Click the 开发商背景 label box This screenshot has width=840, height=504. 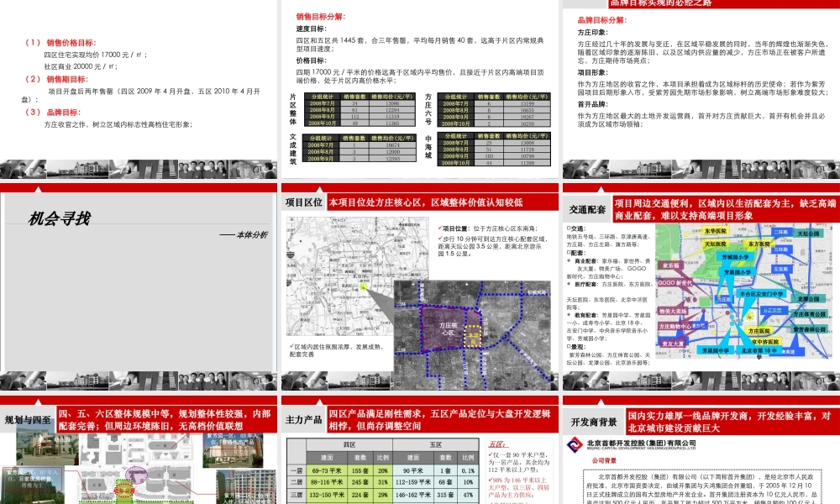(x=594, y=422)
